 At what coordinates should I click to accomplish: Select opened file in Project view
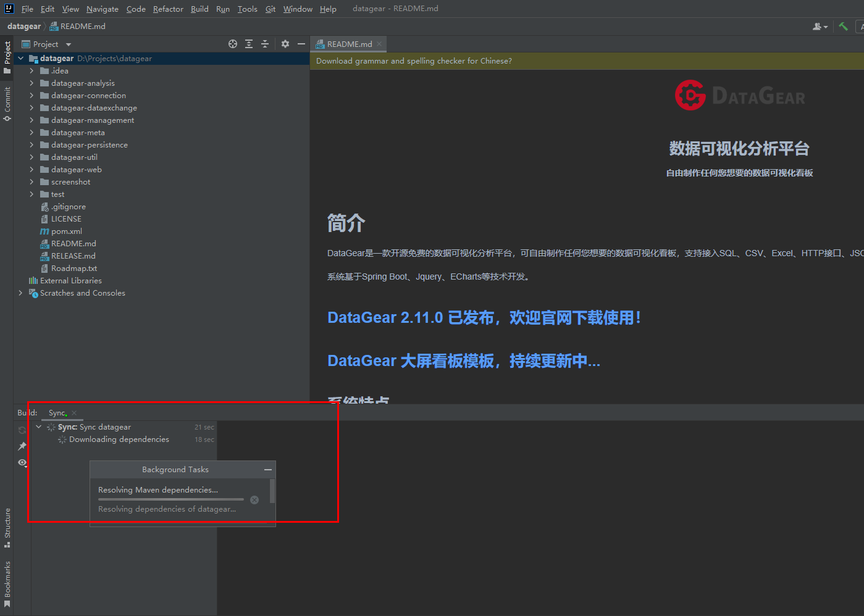pos(232,44)
